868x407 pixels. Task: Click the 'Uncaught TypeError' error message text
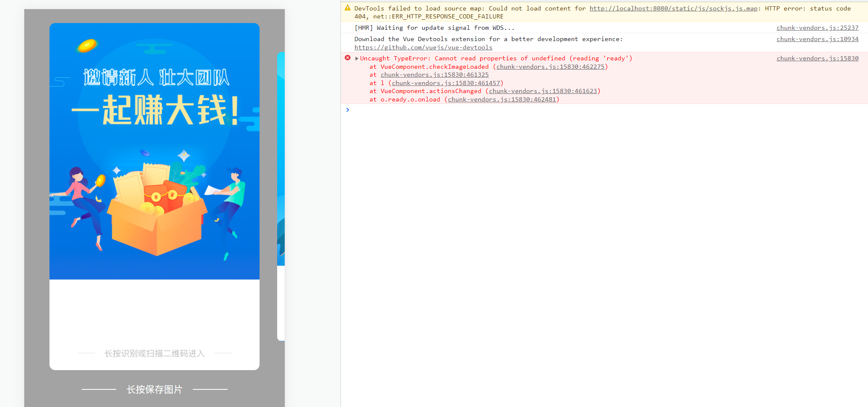(x=496, y=58)
